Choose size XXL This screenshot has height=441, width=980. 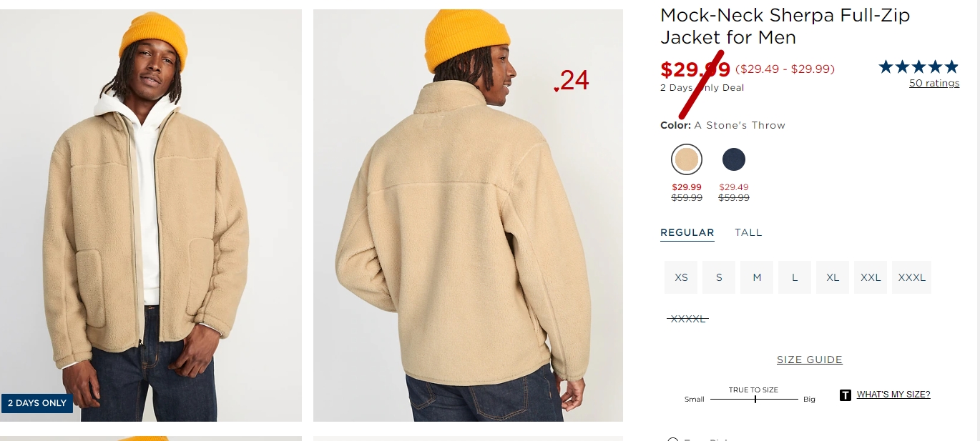point(871,277)
